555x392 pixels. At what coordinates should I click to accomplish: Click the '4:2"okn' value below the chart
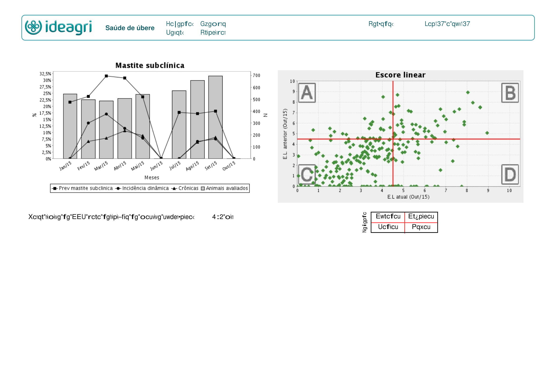[x=223, y=217]
